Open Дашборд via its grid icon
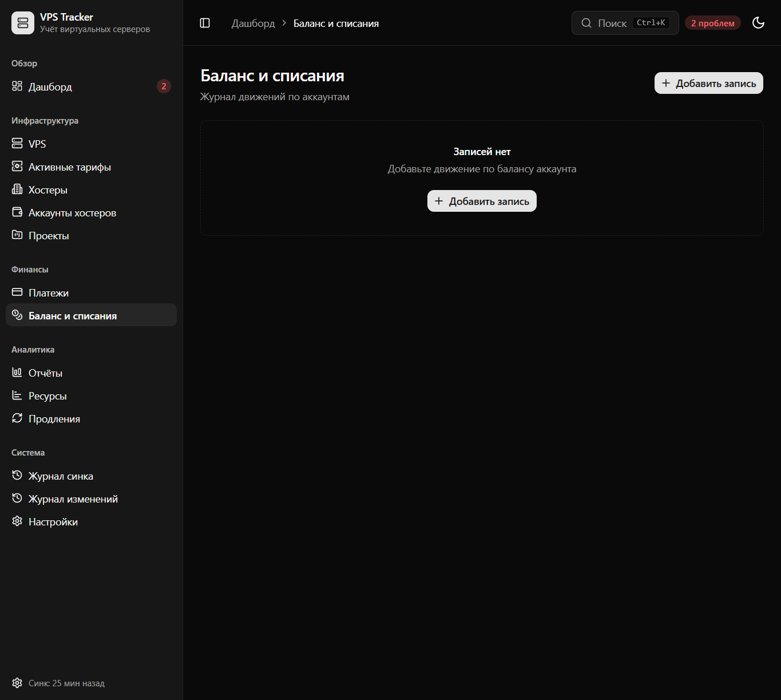This screenshot has width=781, height=700. (x=17, y=86)
